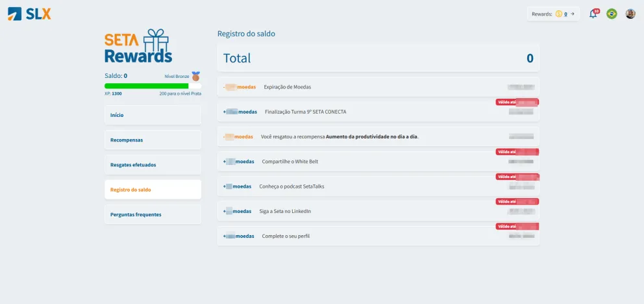The image size is (644, 304).
Task: Click the Bronze level medal icon
Action: (x=196, y=76)
